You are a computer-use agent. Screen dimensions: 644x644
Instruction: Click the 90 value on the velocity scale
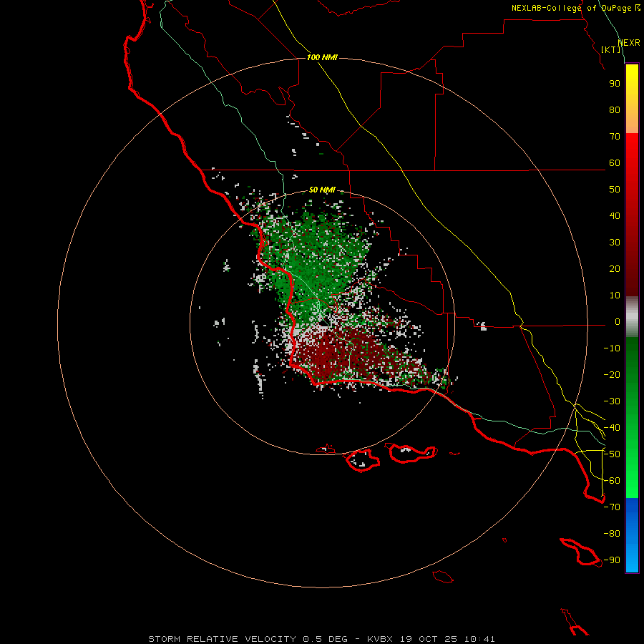click(x=615, y=84)
